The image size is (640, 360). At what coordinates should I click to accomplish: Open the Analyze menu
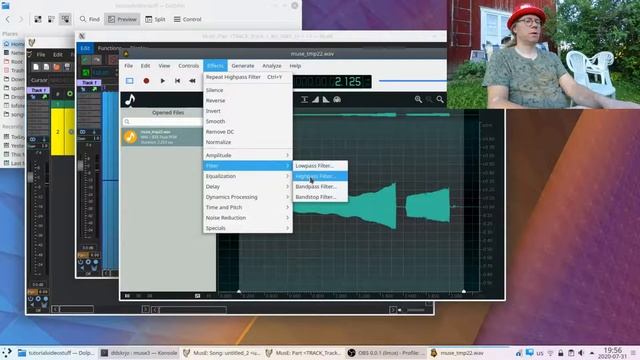272,66
